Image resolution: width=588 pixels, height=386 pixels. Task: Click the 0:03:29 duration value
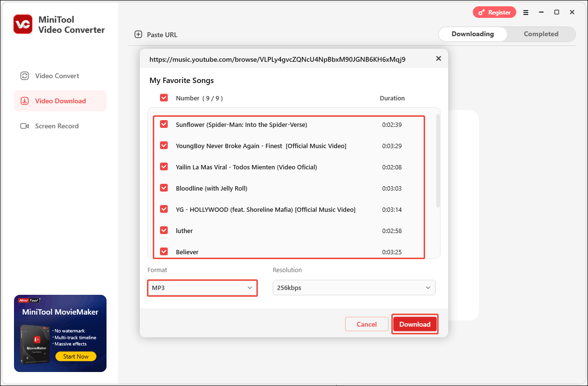392,146
